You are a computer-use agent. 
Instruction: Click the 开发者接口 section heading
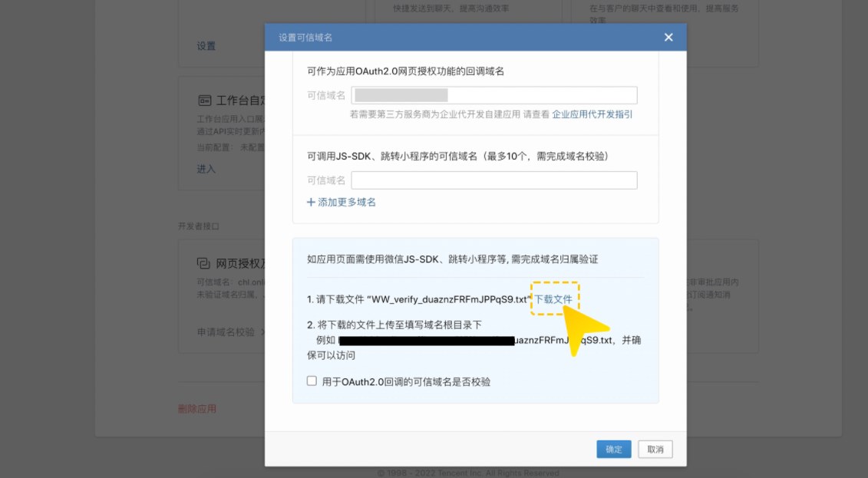[199, 226]
